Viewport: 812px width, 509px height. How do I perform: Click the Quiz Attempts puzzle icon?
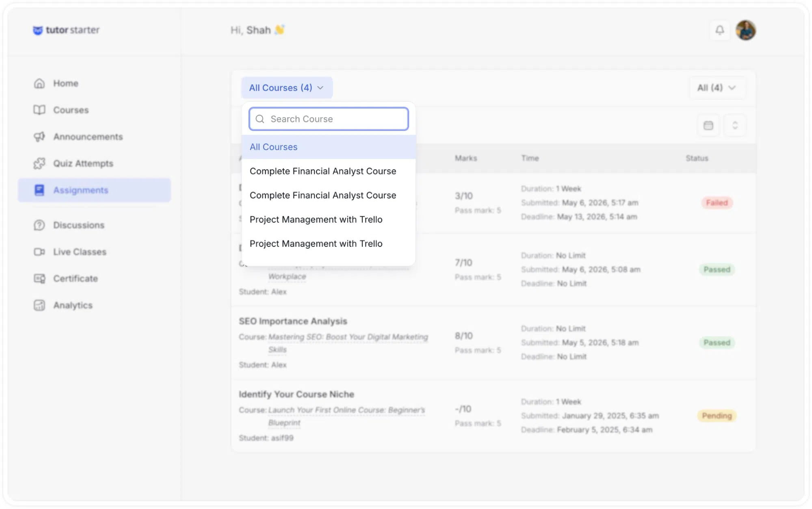pos(39,163)
